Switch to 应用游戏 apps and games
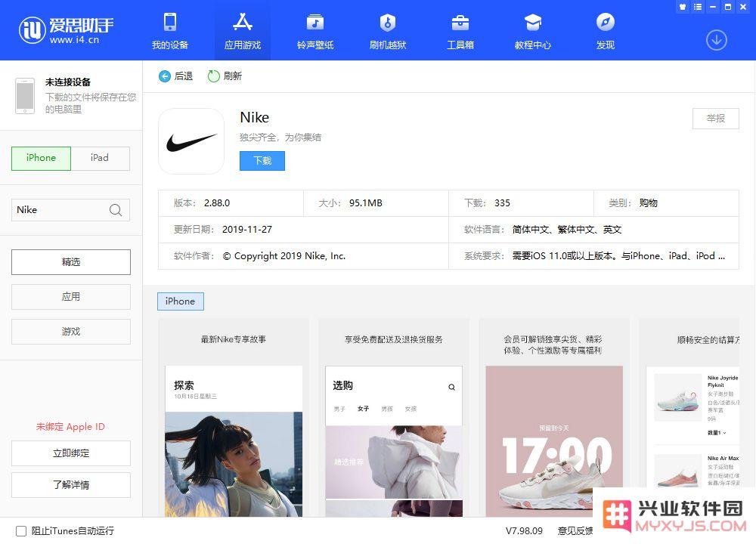 tap(243, 31)
